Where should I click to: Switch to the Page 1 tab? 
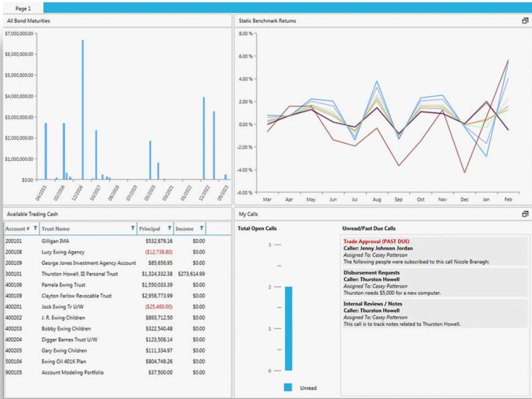tap(23, 8)
